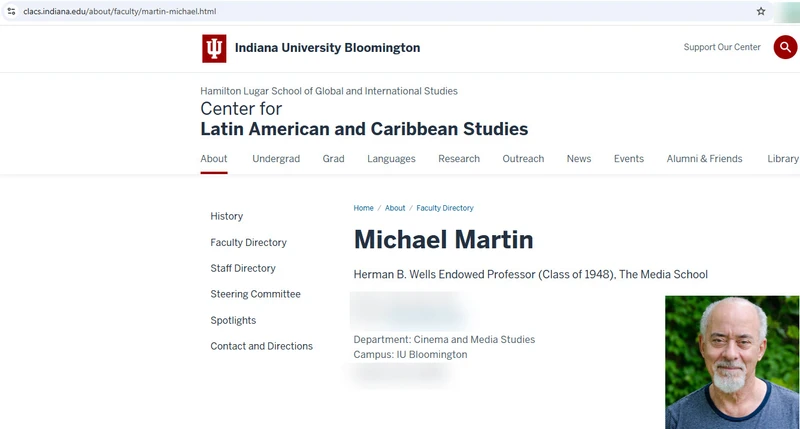Open the Languages menu item
This screenshot has height=429, width=800.
click(391, 159)
